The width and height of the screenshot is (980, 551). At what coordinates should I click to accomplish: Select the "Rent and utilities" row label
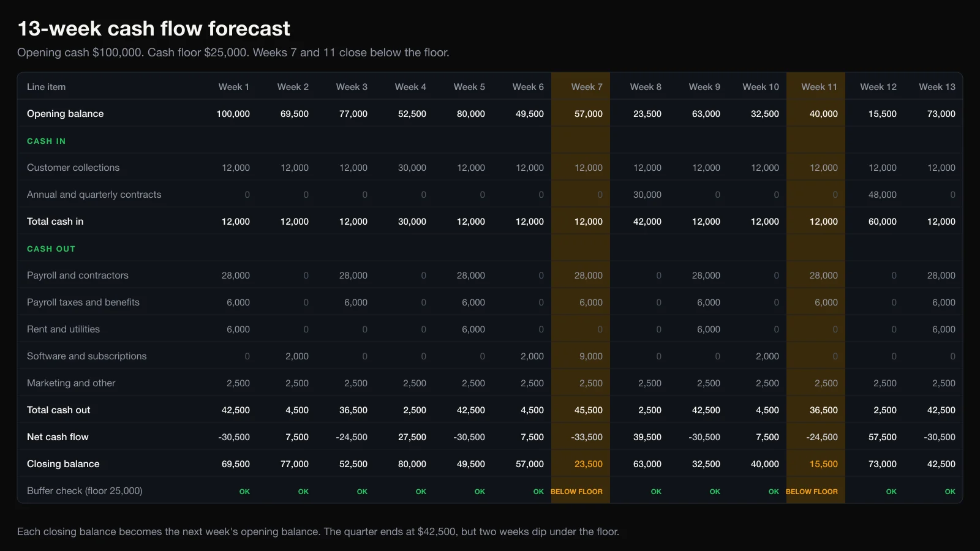(63, 329)
